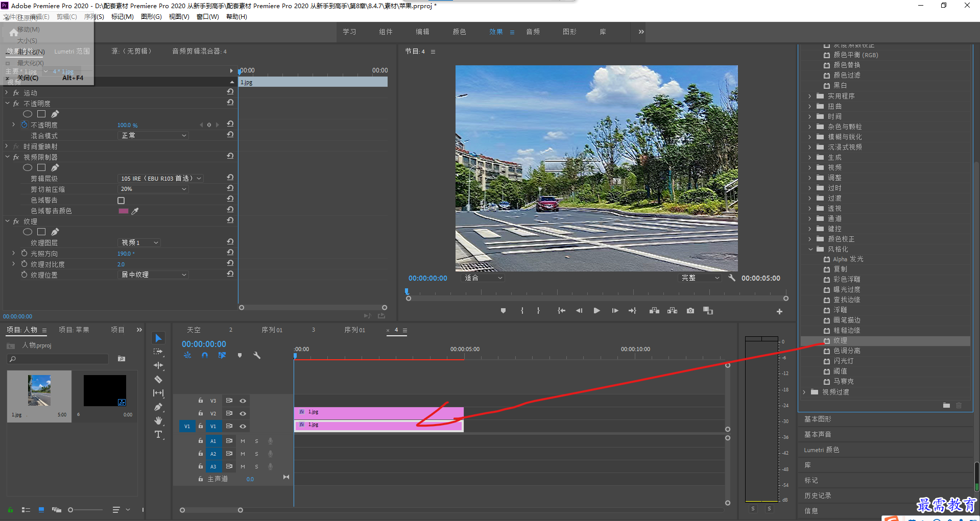Create new custom bin in Effects panel
Image resolution: width=980 pixels, height=521 pixels.
point(946,405)
